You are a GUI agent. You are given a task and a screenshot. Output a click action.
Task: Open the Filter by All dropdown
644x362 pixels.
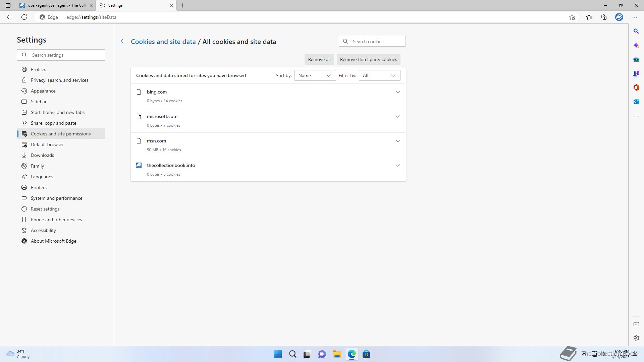pos(379,75)
